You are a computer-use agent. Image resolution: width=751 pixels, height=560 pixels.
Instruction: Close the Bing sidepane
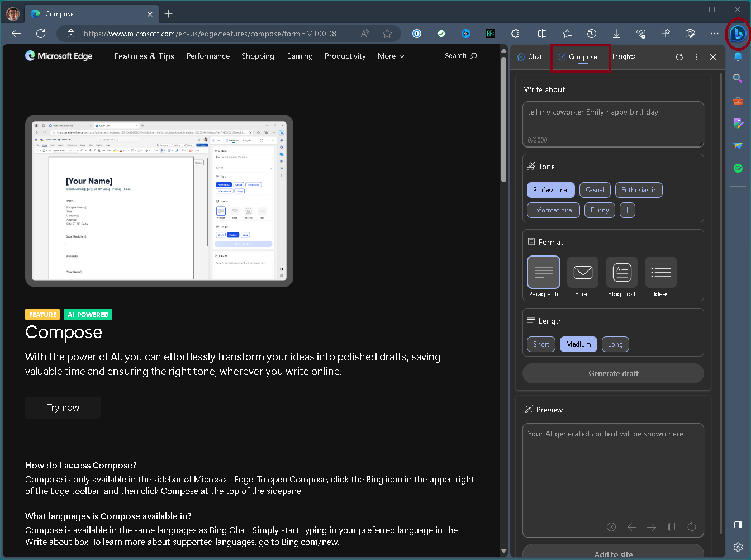click(713, 57)
